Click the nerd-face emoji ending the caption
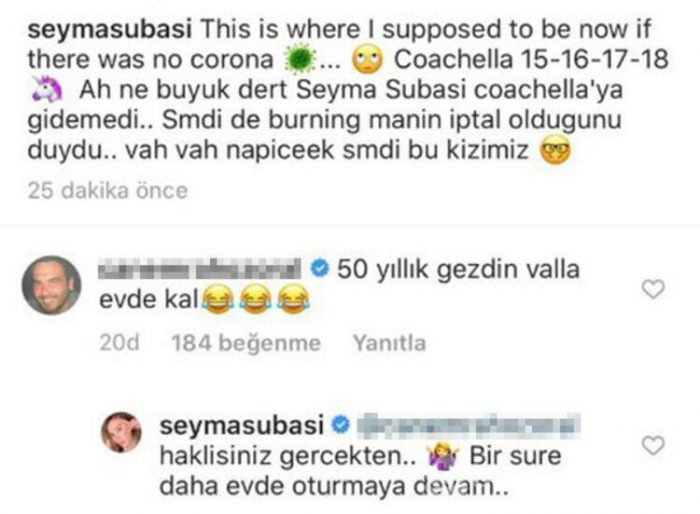Viewport: 700px width, 514px height. coord(555,150)
